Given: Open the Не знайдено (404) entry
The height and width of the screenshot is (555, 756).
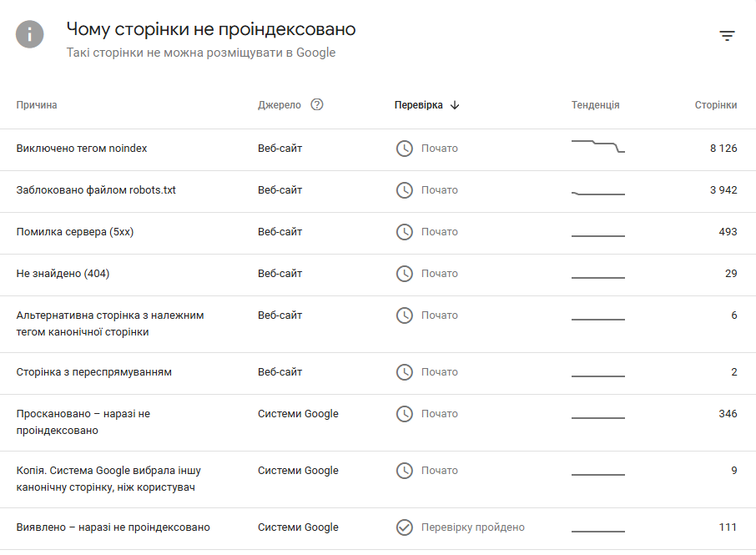Looking at the screenshot, I should 63,274.
